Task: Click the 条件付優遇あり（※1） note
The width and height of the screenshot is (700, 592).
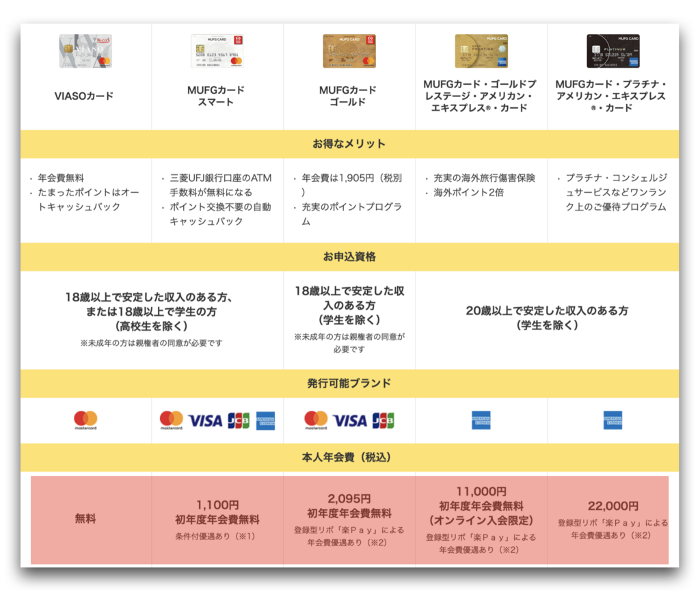Action: point(215,536)
